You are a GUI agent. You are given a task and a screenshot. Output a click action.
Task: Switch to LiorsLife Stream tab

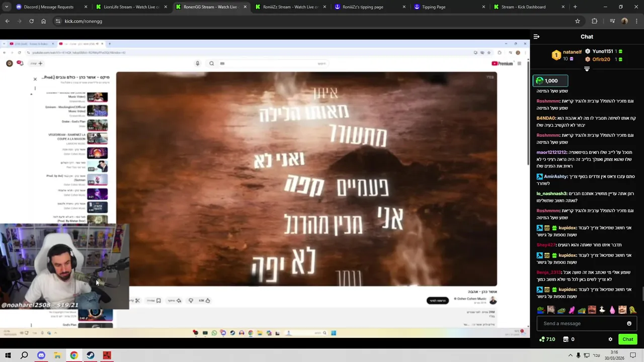pos(132,7)
